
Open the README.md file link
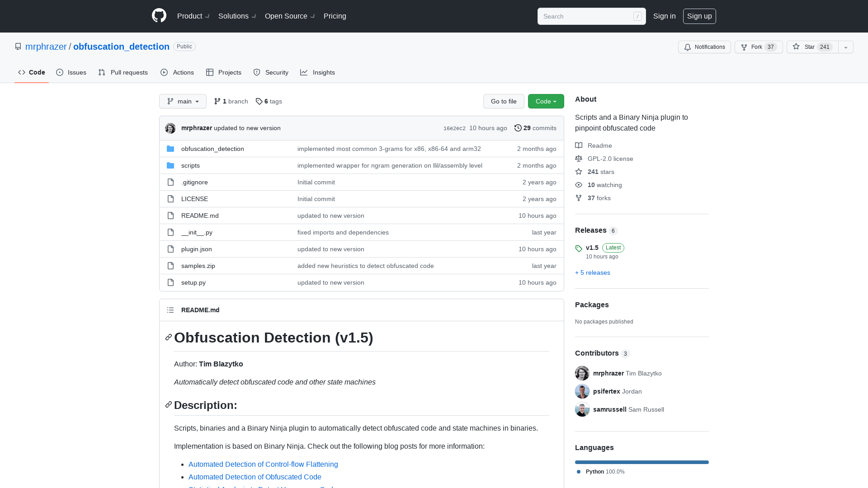coord(200,215)
